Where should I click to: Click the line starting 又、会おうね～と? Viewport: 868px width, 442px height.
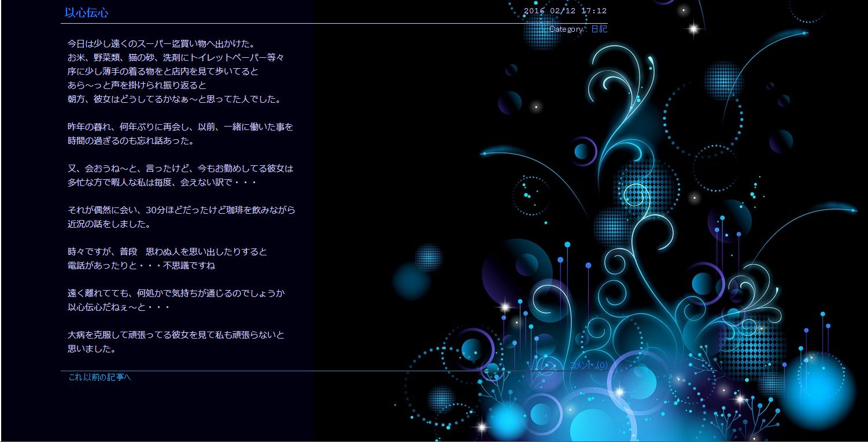[180, 169]
